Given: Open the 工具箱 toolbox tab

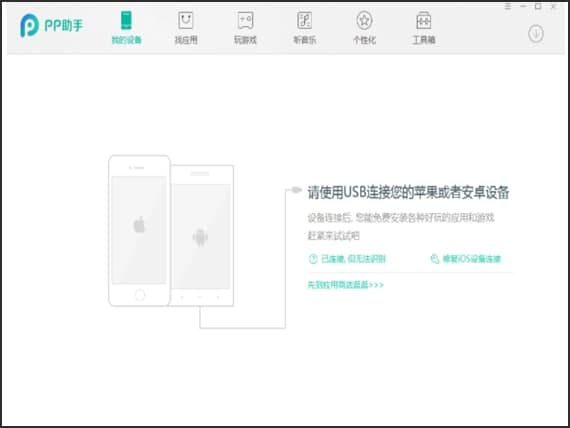Looking at the screenshot, I should pyautogui.click(x=424, y=28).
